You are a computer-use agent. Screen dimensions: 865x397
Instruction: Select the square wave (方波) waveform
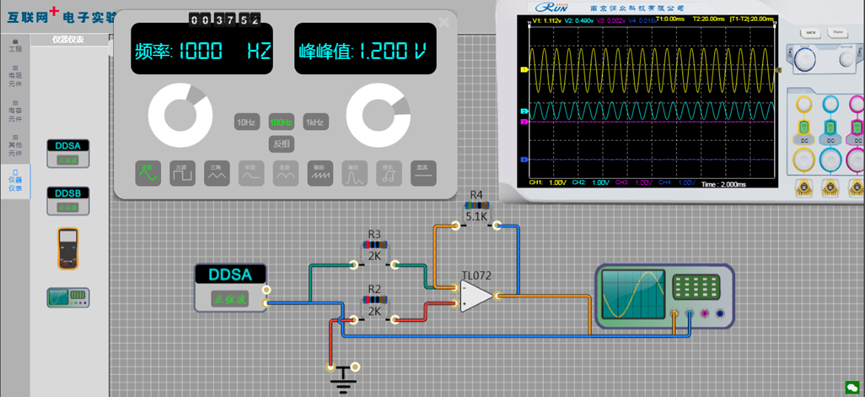tap(183, 173)
